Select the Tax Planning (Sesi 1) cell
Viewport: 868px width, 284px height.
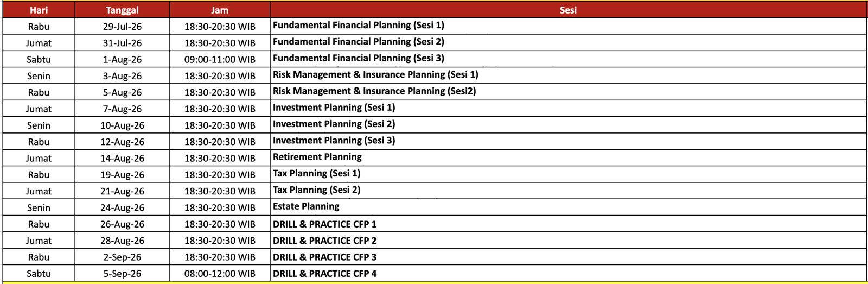tap(568, 174)
